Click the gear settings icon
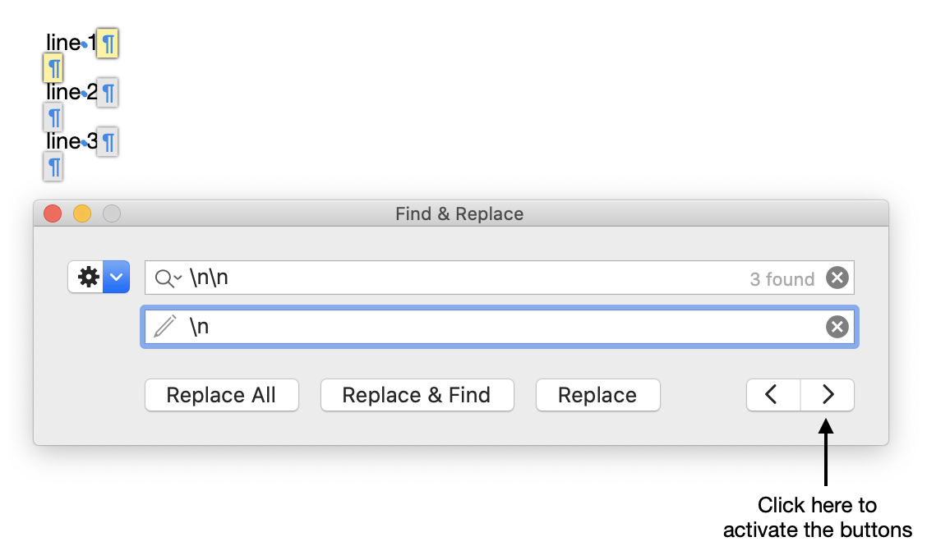The image size is (950, 560). click(88, 278)
